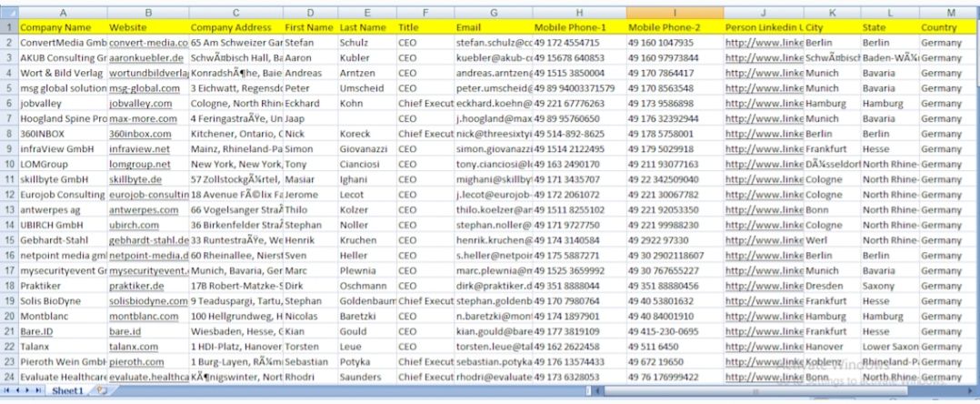Click the cell containing ConvertMedia GmbH
The height and width of the screenshot is (404, 980).
tap(63, 43)
